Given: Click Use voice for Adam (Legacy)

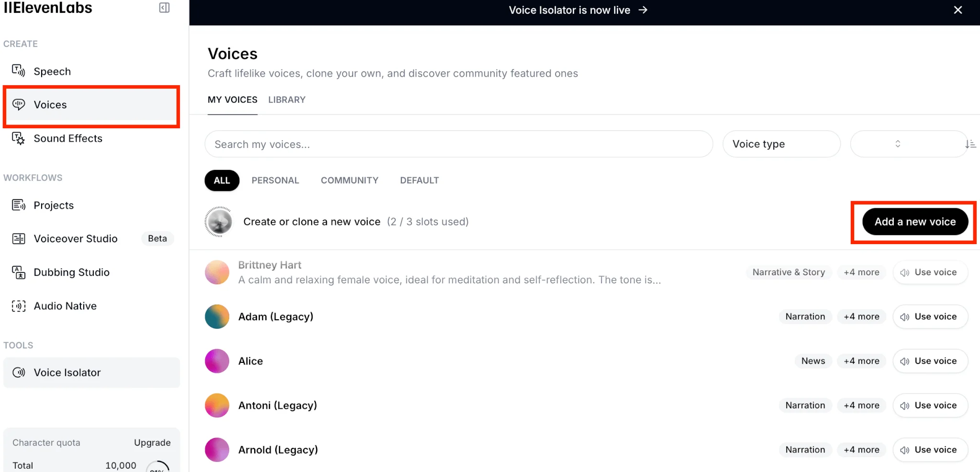Looking at the screenshot, I should (930, 317).
